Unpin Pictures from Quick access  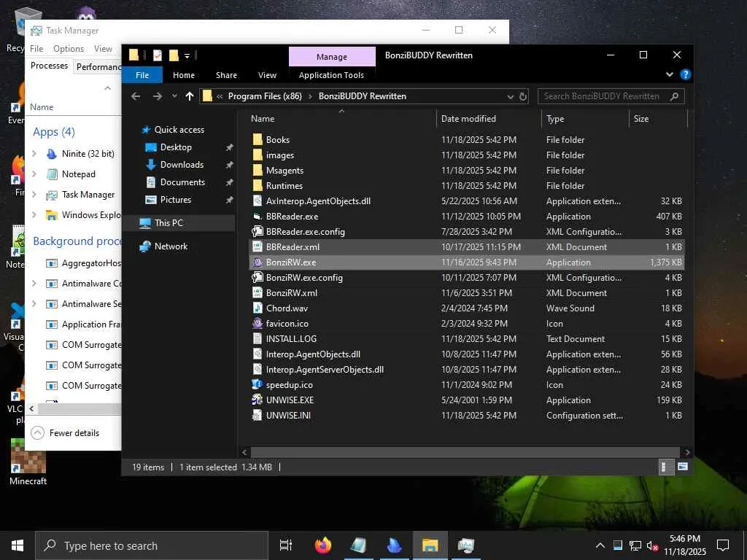point(229,200)
